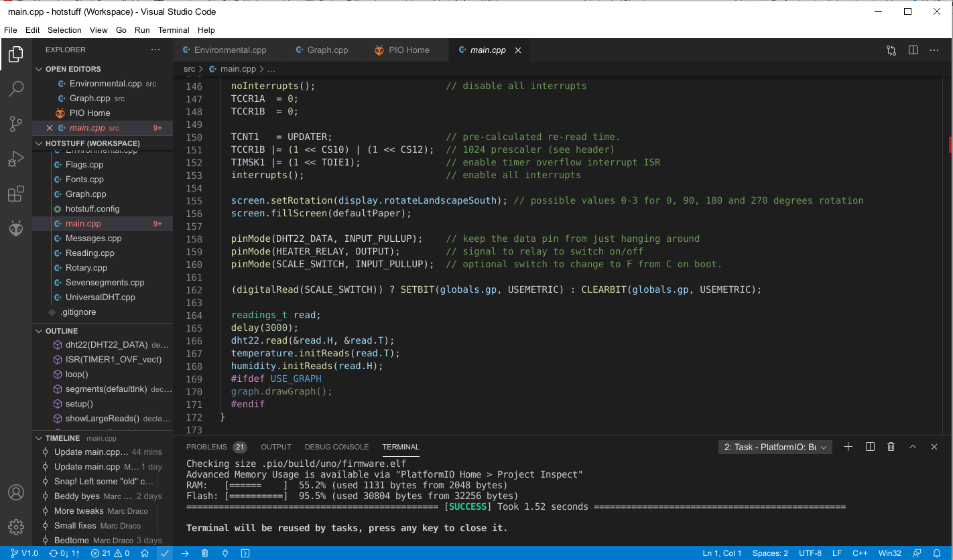Open the PlatformIO alien-head icon view

[16, 229]
